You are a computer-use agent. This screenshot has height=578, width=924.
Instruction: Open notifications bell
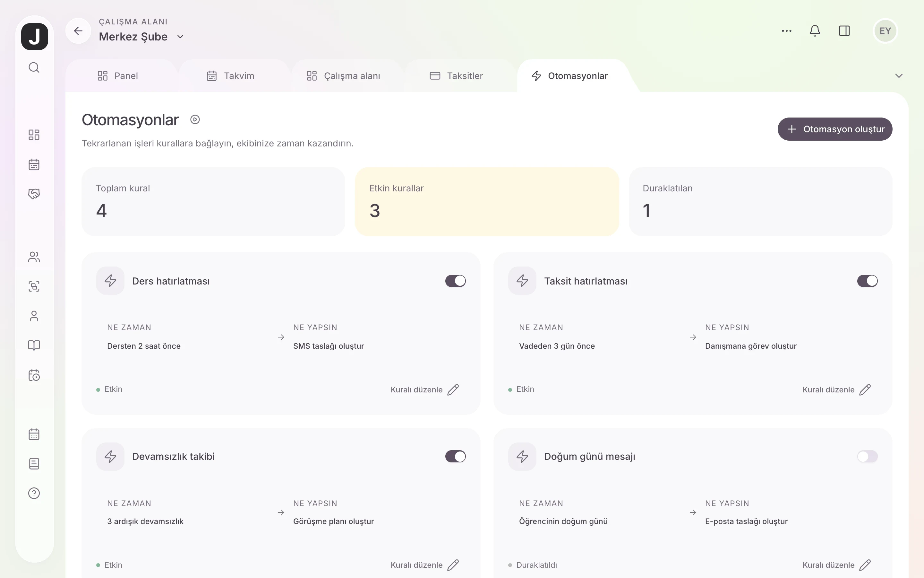point(815,31)
